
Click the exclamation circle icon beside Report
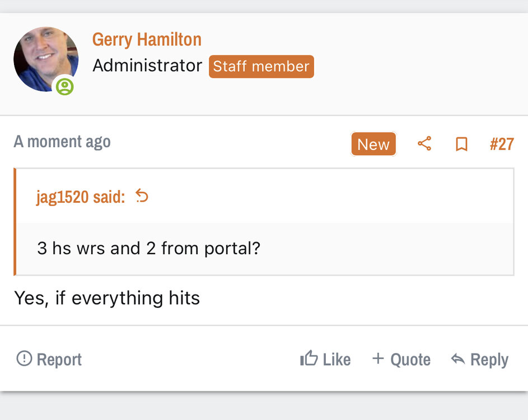24,358
